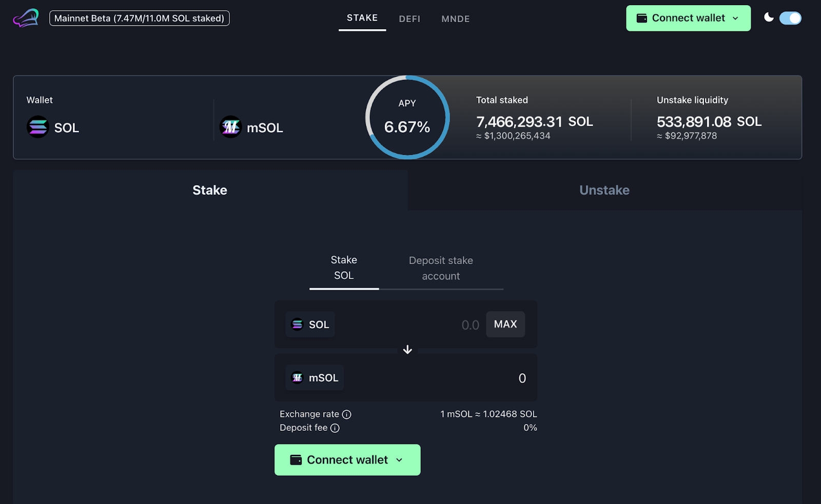
Task: Click the 7,466,293.31 SOL total staked value
Action: coord(535,122)
